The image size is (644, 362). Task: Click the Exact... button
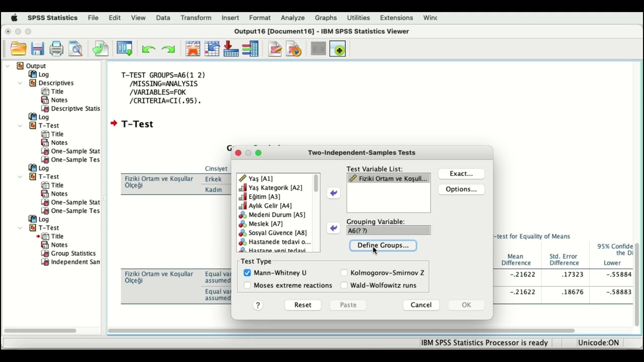pyautogui.click(x=461, y=173)
